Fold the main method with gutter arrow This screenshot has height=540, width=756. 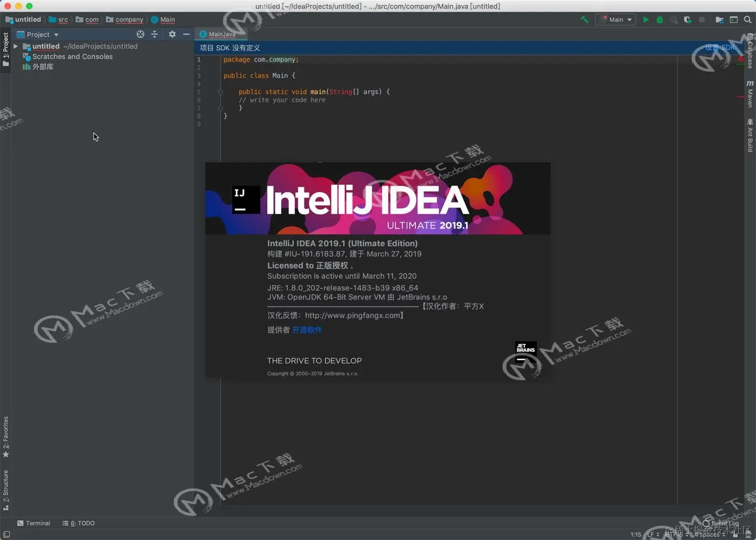[220, 92]
